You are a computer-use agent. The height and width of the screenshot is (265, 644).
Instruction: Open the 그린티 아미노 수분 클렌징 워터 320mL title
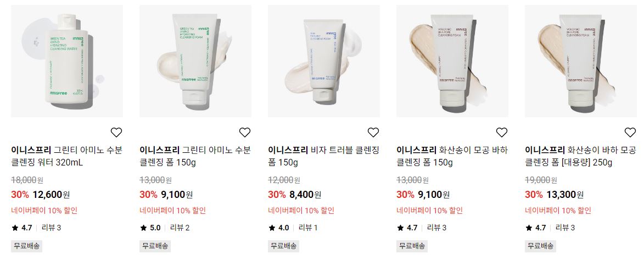(x=66, y=156)
